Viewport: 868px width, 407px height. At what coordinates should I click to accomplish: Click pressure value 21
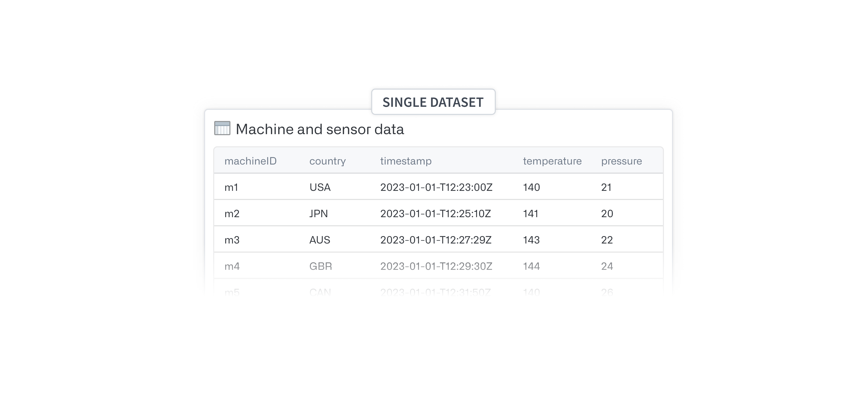tap(606, 187)
